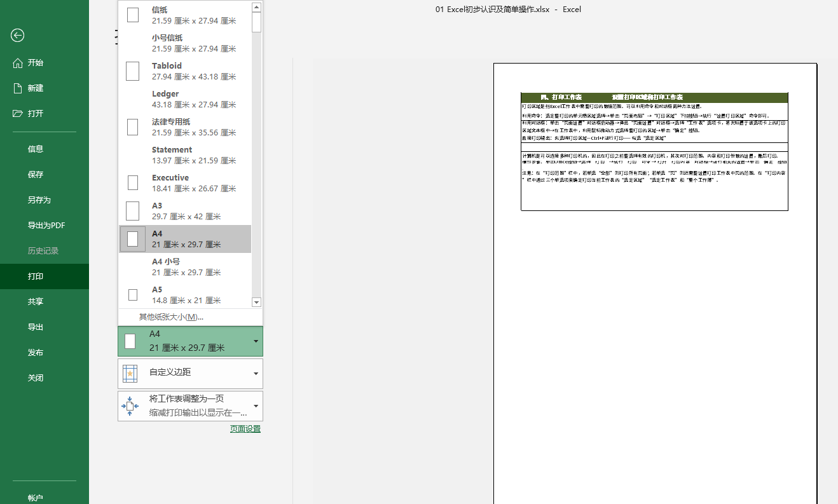Click the print preview page thumbnail
838x504 pixels.
pyautogui.click(x=655, y=283)
